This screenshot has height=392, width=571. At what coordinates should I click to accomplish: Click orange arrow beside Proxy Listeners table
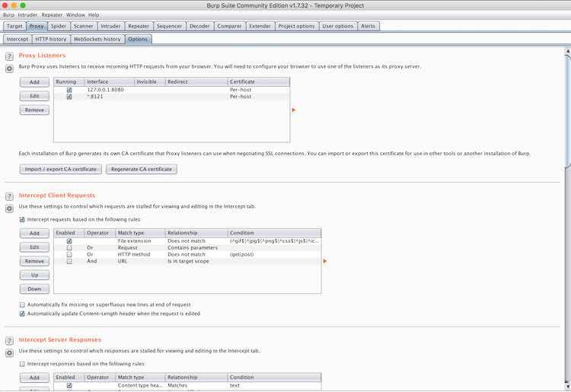coord(294,110)
